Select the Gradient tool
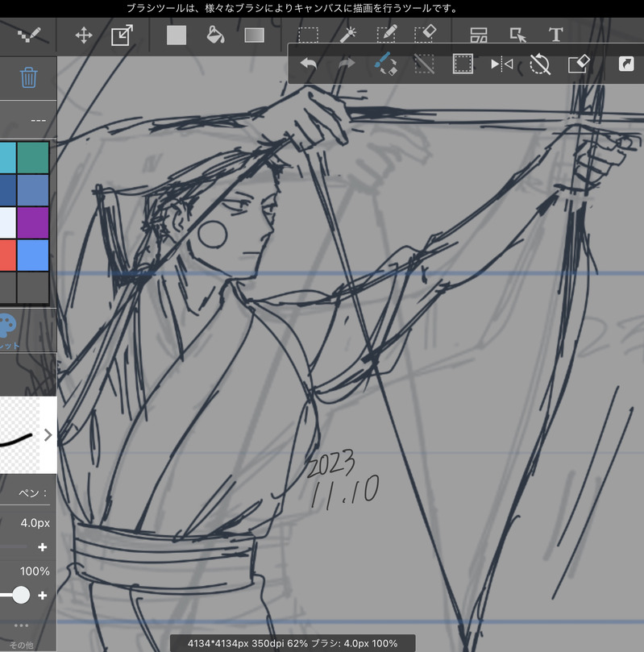This screenshot has height=652, width=644. (254, 35)
